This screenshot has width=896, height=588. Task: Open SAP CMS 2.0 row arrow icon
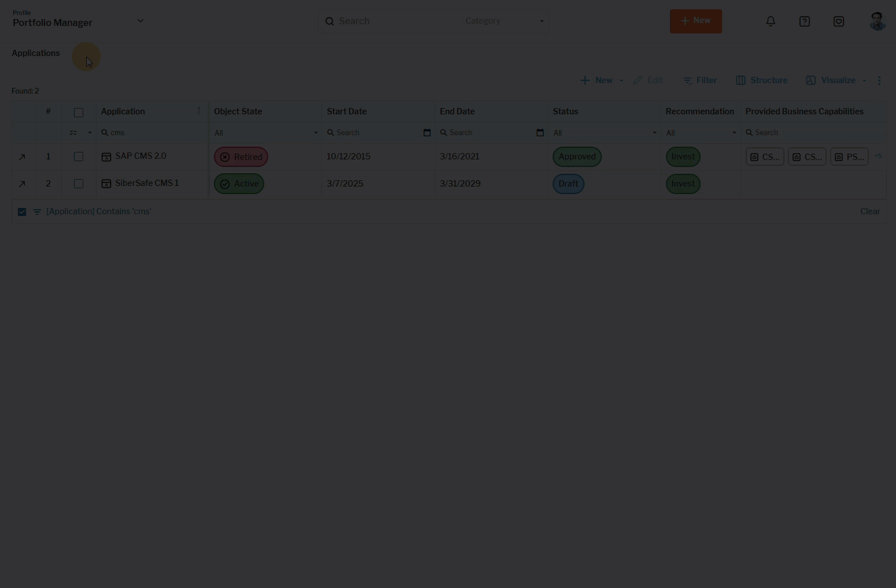click(x=22, y=157)
